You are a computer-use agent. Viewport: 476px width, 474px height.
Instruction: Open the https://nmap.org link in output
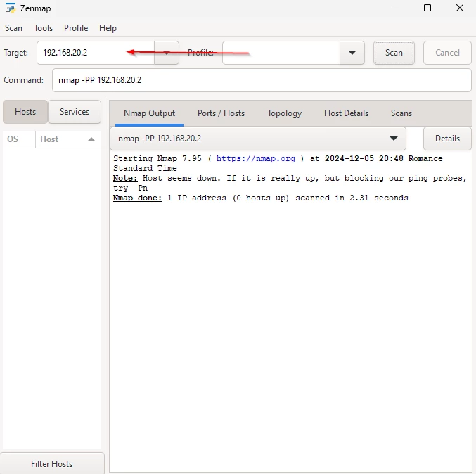tap(256, 158)
